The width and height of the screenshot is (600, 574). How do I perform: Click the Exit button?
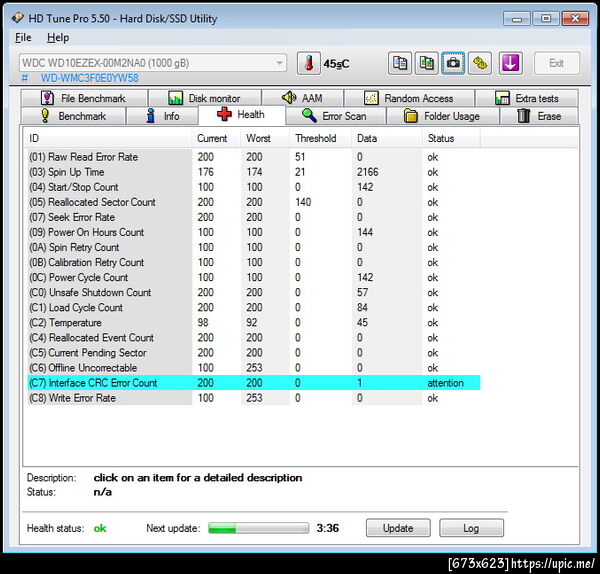point(556,63)
